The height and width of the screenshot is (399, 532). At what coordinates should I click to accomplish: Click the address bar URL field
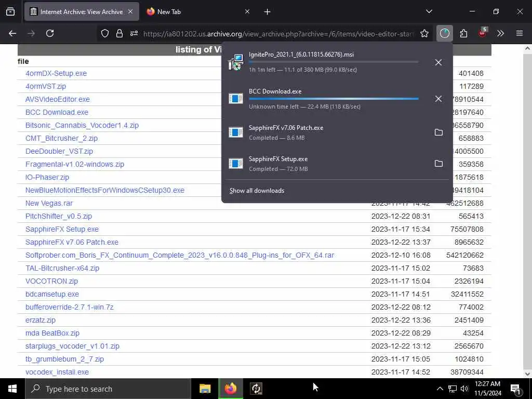click(x=278, y=34)
